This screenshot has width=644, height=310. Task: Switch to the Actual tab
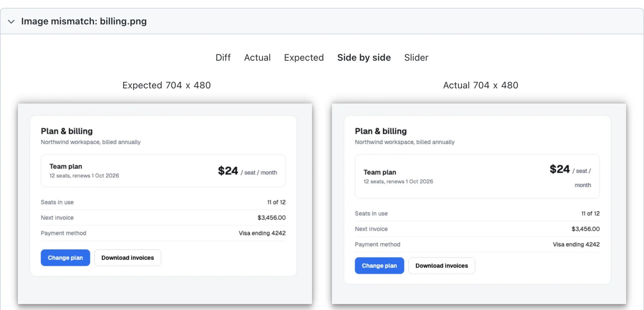click(x=257, y=58)
